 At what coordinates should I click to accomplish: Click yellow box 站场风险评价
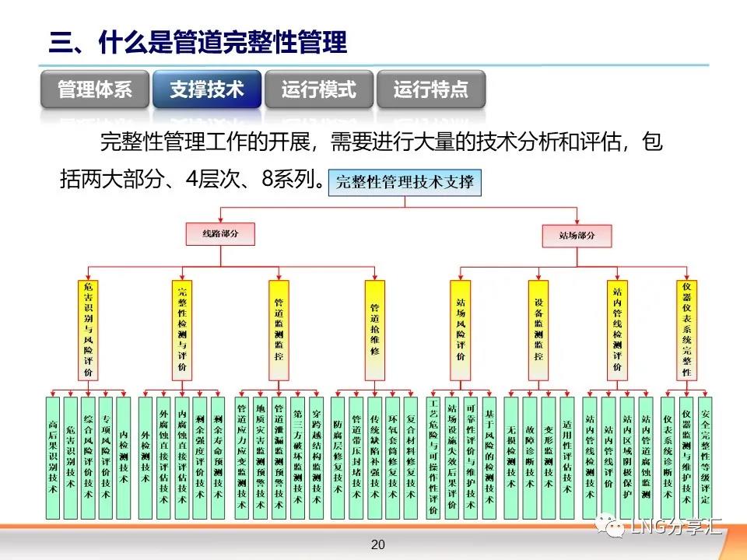click(460, 330)
